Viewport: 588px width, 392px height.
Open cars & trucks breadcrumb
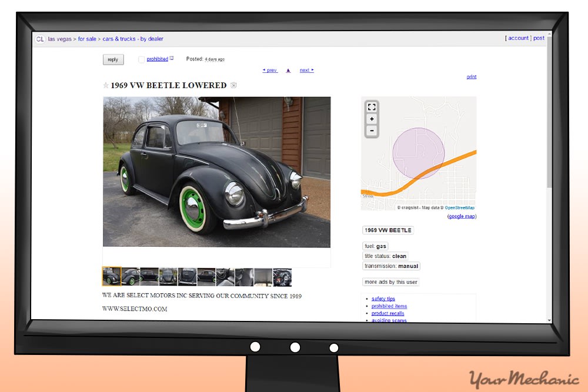click(119, 39)
